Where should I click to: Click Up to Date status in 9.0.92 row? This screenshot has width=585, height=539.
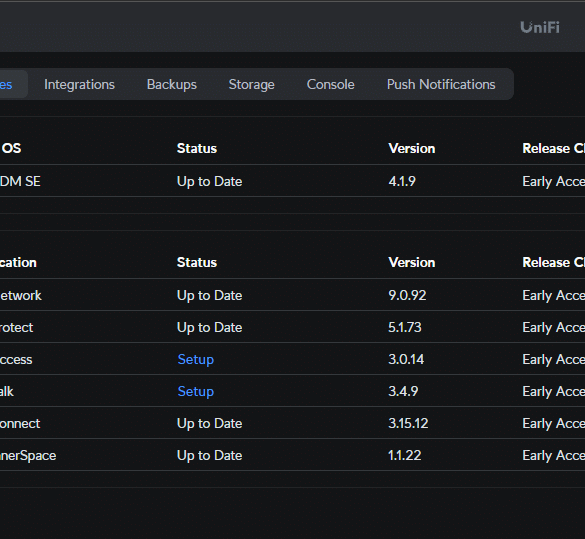[x=210, y=296]
